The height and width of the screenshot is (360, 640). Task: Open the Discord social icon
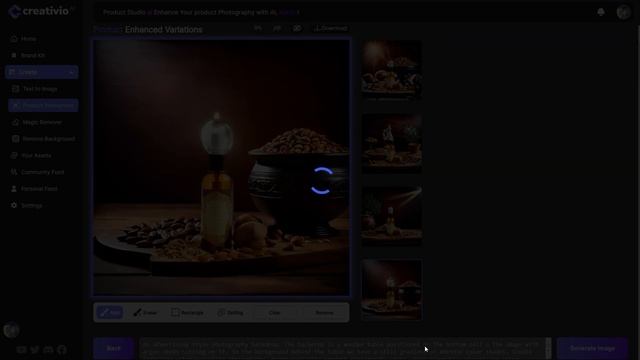48,350
